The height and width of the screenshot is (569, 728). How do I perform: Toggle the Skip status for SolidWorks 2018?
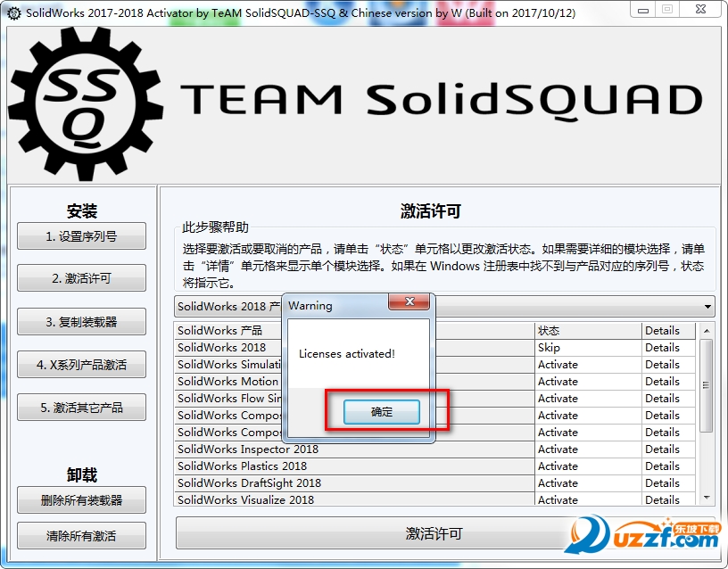tap(588, 347)
